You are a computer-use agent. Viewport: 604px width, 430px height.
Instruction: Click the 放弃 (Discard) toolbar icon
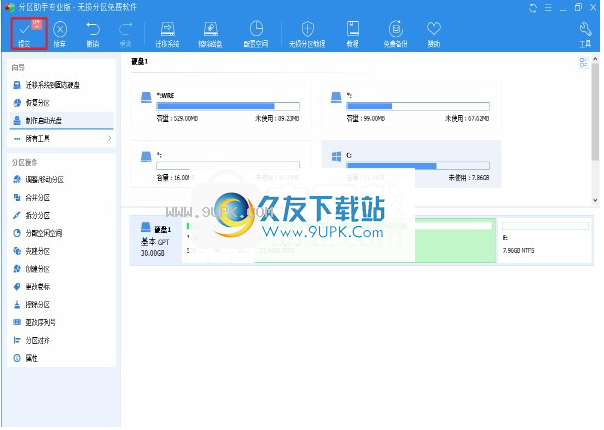60,34
